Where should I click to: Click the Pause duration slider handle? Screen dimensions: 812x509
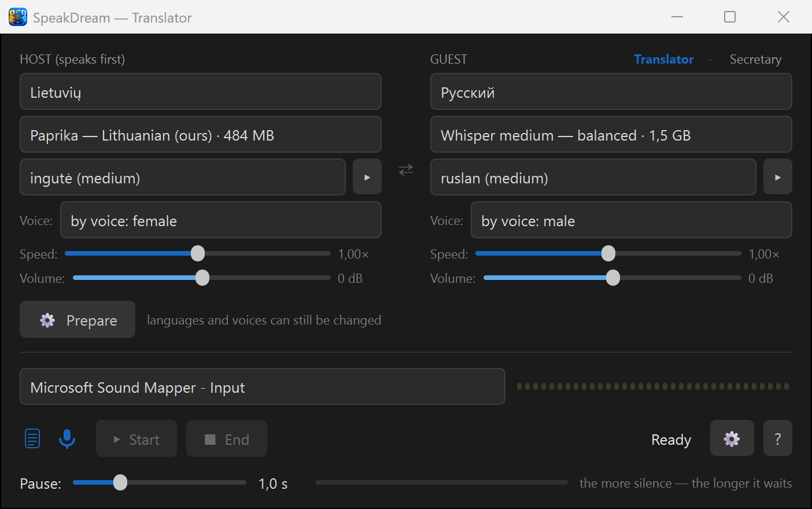pyautogui.click(x=120, y=482)
